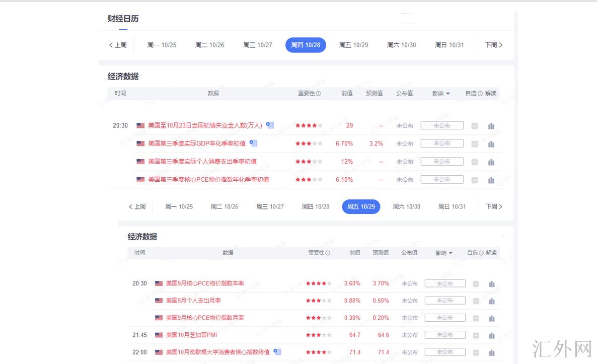Click the 未公布 impact box for 初请失业金人数

(442, 125)
